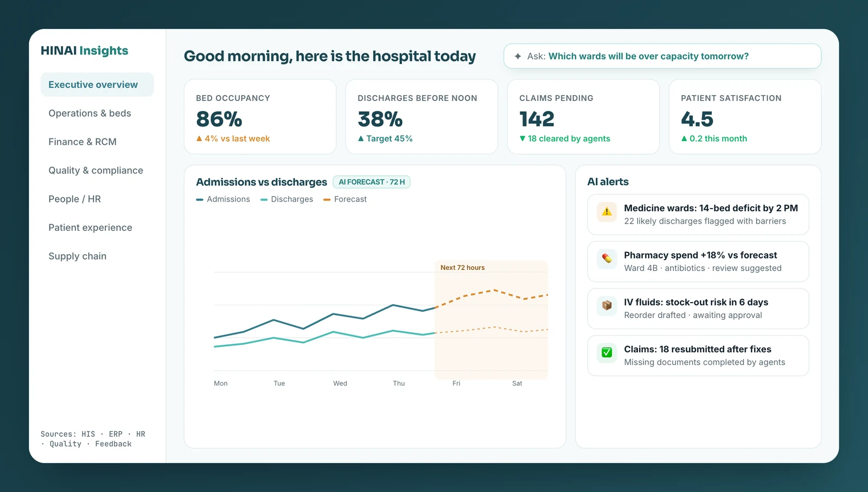Click the green checkmark icon on Claims alert
The width and height of the screenshot is (868, 492).
click(607, 353)
